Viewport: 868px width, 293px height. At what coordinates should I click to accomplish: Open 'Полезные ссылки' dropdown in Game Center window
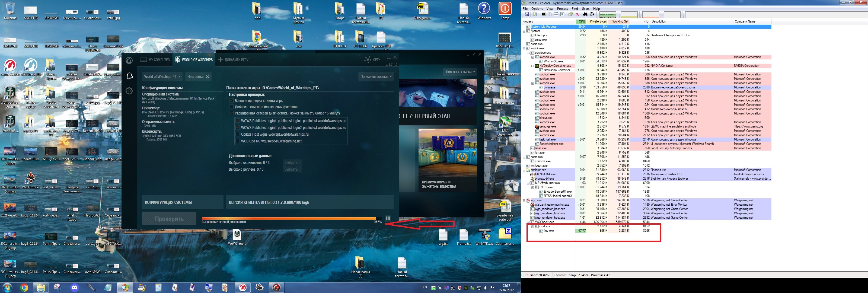coord(460,72)
